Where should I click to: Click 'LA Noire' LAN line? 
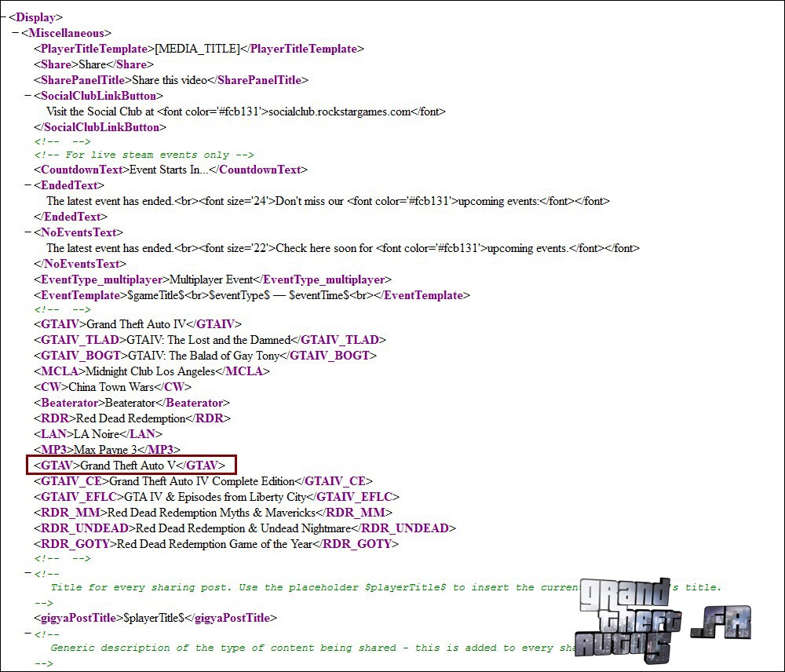[98, 434]
